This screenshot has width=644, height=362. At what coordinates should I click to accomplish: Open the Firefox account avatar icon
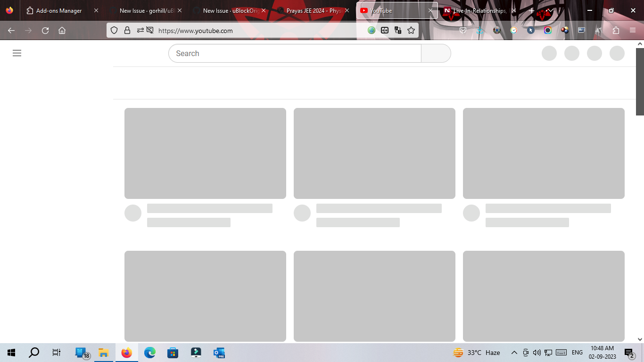(496, 30)
